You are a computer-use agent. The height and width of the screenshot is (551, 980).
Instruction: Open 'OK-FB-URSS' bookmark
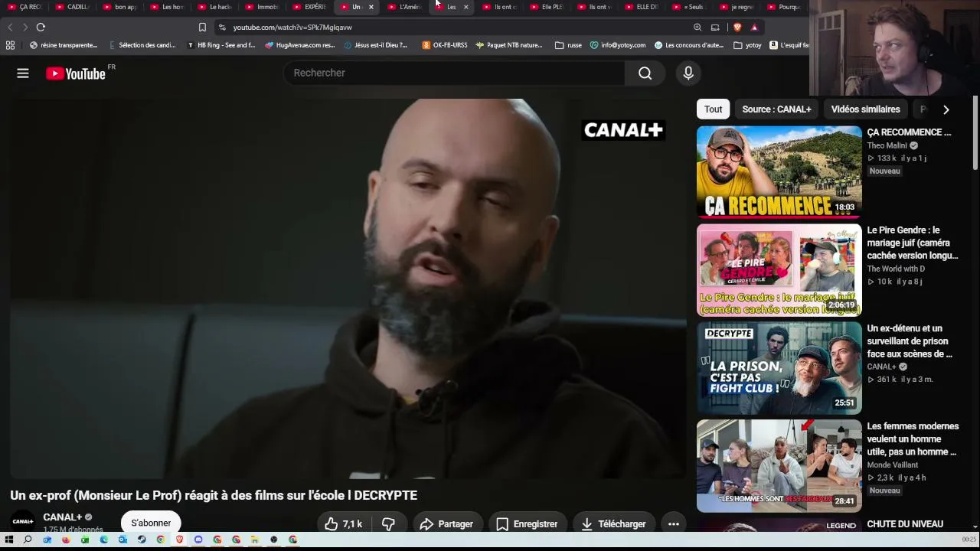point(445,45)
